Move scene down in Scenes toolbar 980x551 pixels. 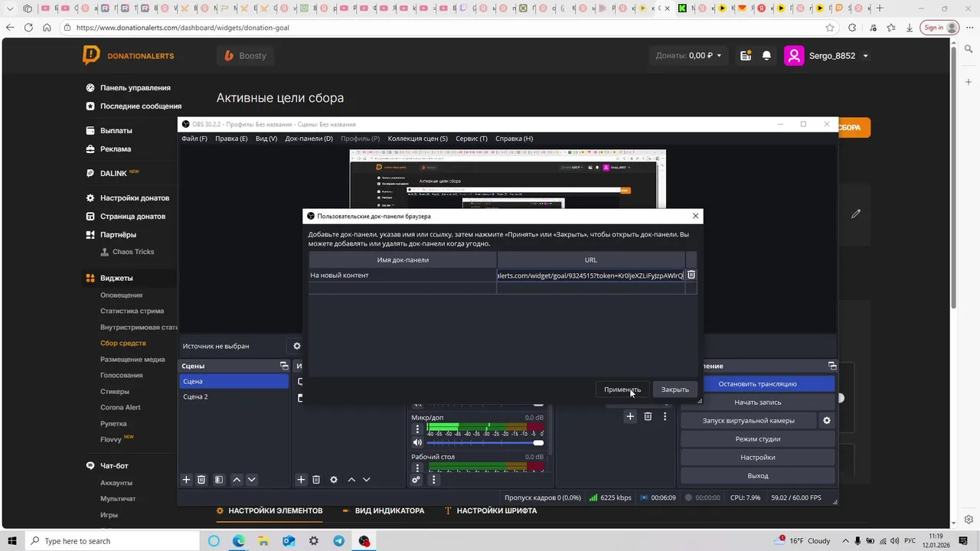pyautogui.click(x=251, y=480)
